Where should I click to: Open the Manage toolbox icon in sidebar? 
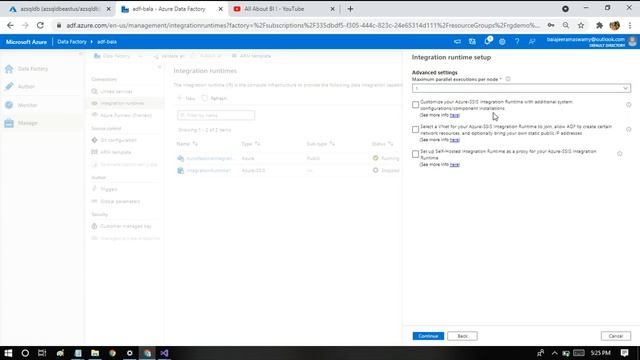(x=9, y=123)
